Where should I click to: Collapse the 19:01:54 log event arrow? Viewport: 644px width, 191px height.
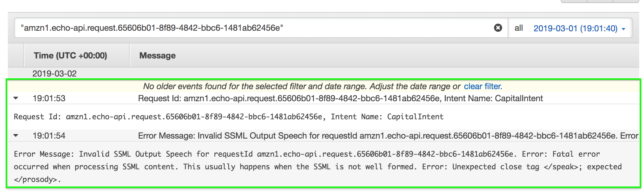[16, 136]
